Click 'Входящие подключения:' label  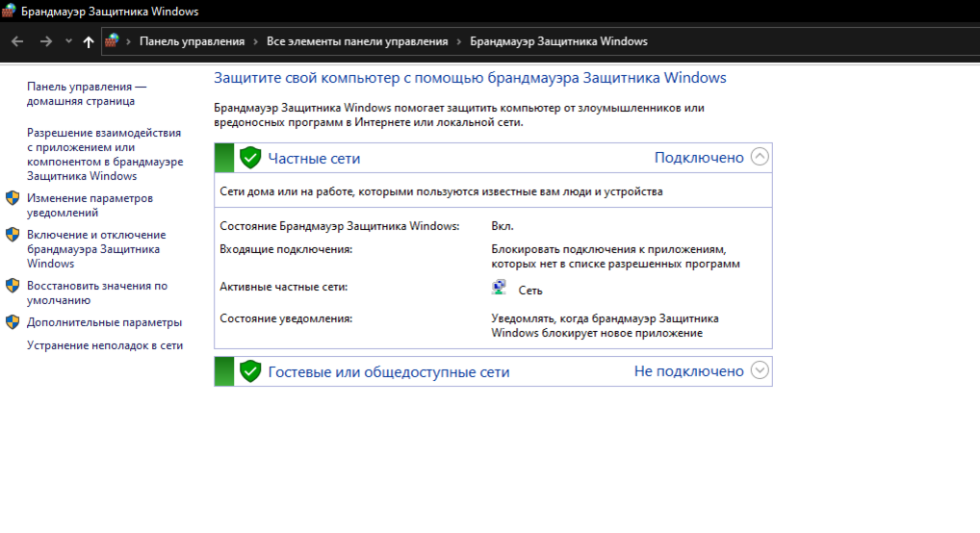point(286,249)
